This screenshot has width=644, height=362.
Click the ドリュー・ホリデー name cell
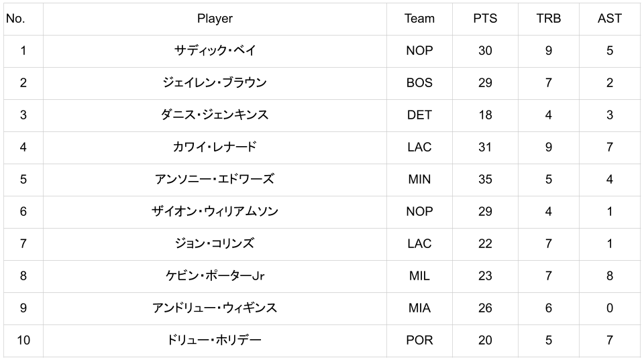[x=215, y=341]
